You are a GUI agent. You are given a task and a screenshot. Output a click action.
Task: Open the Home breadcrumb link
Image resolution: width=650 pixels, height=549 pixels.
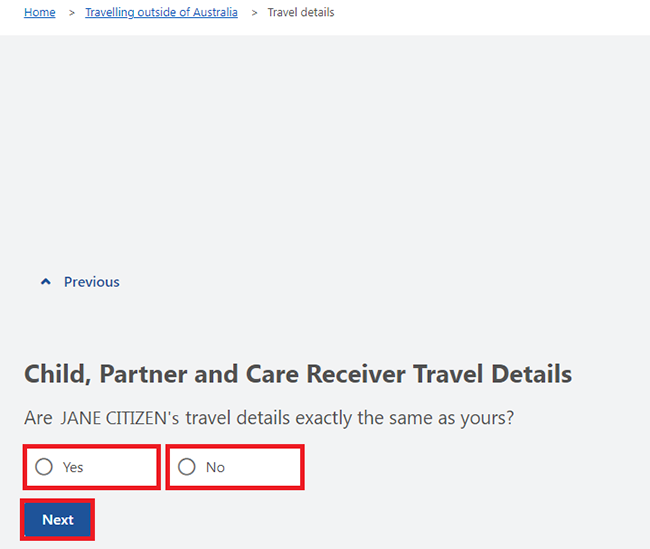point(40,12)
